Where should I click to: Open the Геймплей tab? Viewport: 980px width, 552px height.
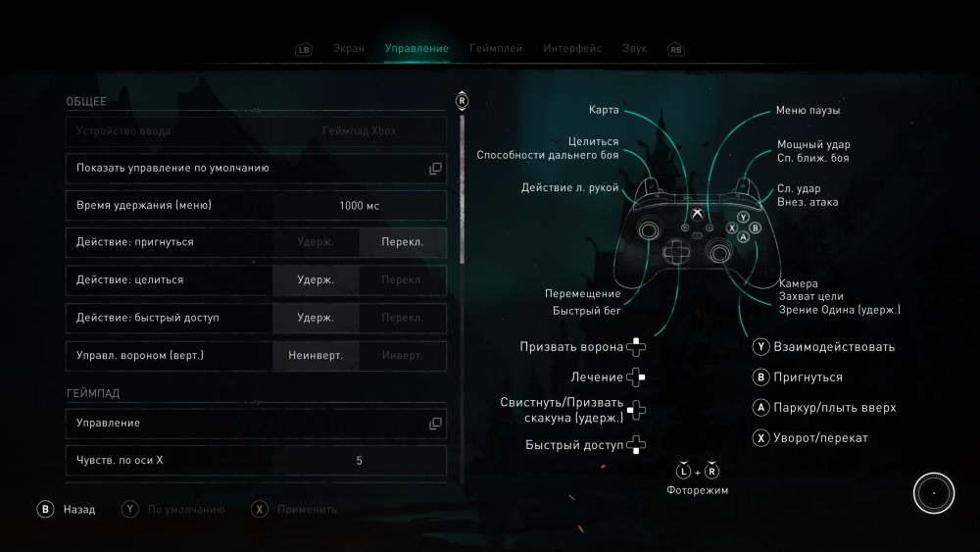(496, 48)
